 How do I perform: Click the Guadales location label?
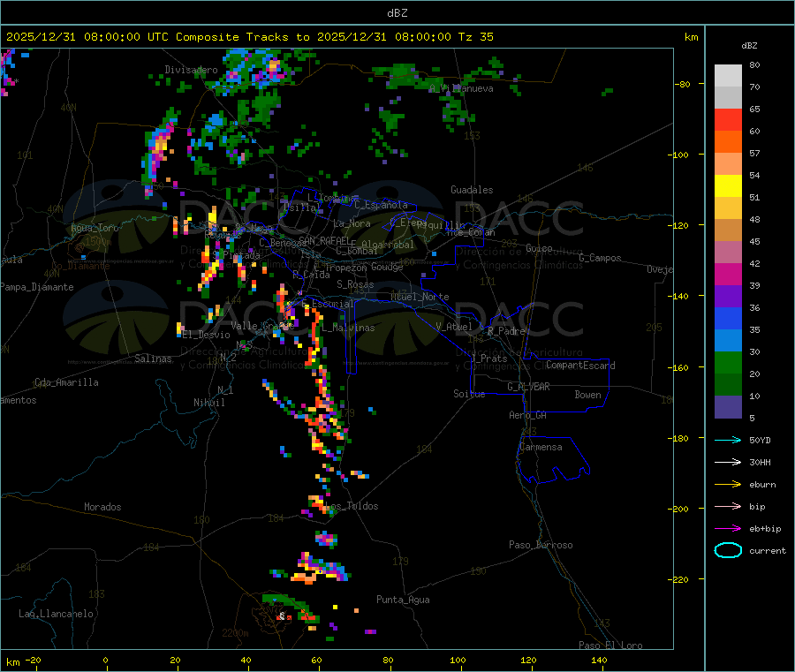click(x=472, y=190)
